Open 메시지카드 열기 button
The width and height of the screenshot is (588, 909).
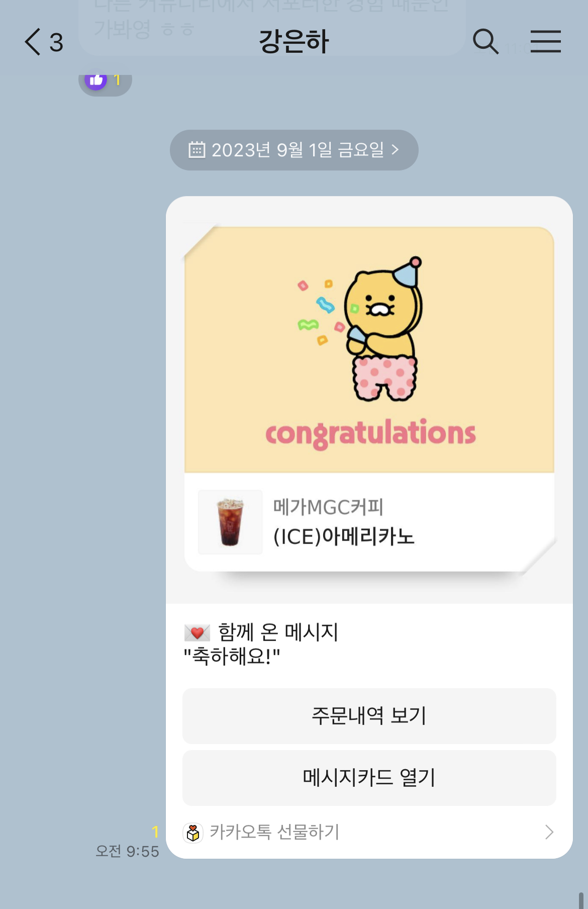[x=369, y=778]
